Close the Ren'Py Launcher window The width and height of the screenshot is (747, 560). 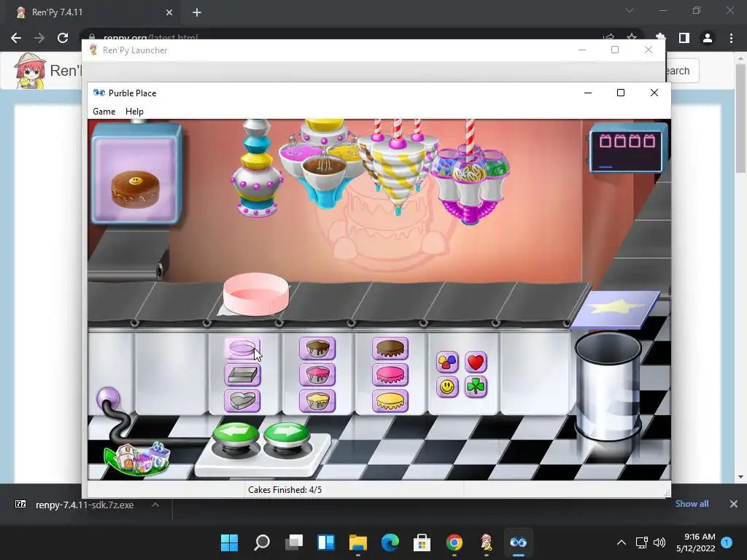point(649,50)
